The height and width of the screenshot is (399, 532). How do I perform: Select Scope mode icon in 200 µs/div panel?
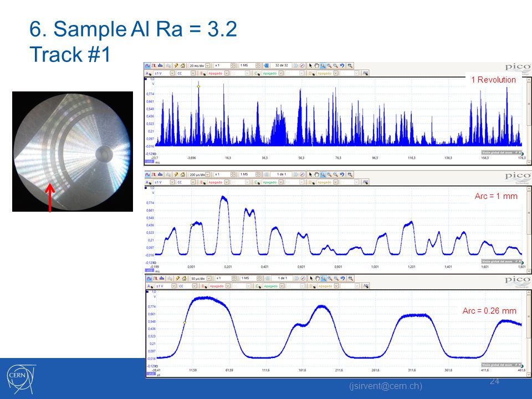pos(148,175)
